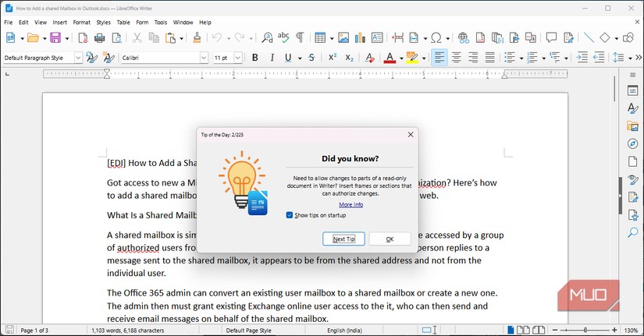This screenshot has width=644, height=336.
Task: Click the English (India) language field in status bar
Action: (347, 331)
